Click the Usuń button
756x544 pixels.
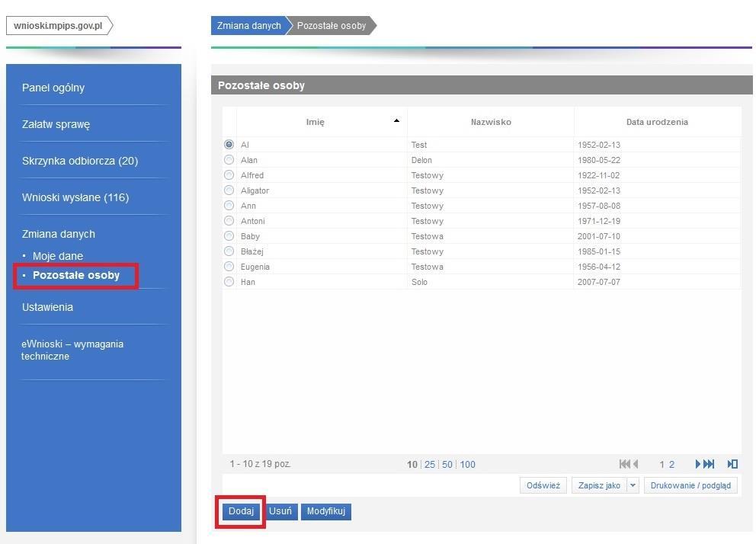click(x=280, y=511)
